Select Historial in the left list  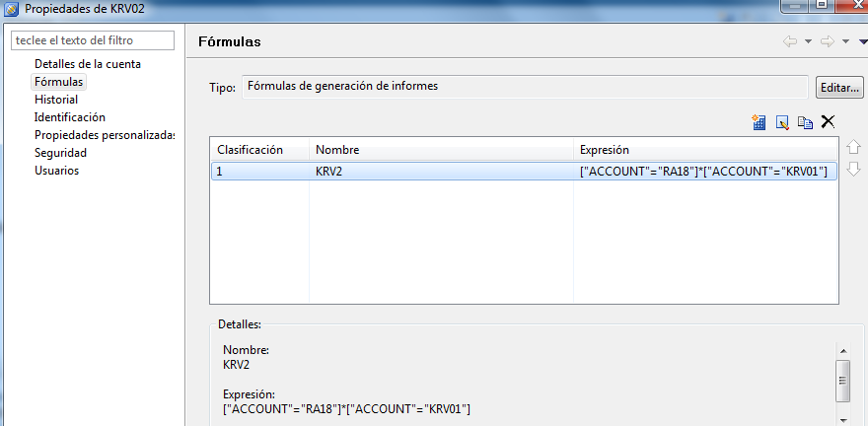(x=56, y=100)
